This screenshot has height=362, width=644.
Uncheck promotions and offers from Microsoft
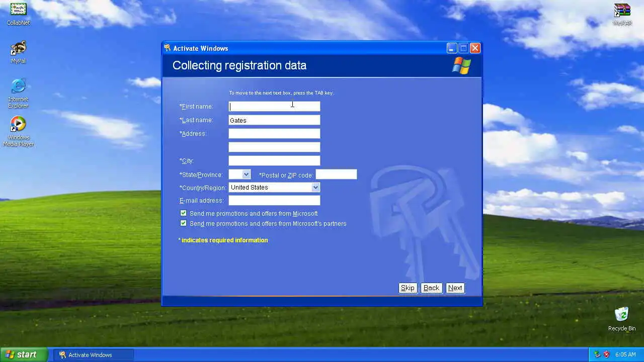(183, 213)
